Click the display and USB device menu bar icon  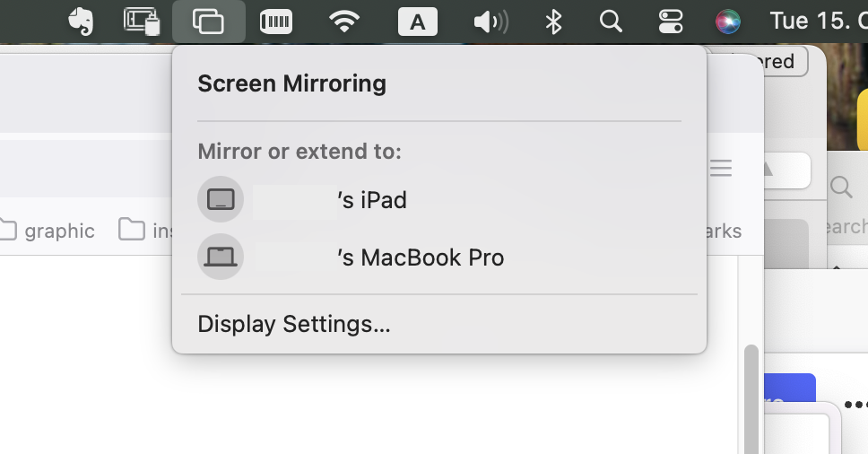[x=142, y=22]
